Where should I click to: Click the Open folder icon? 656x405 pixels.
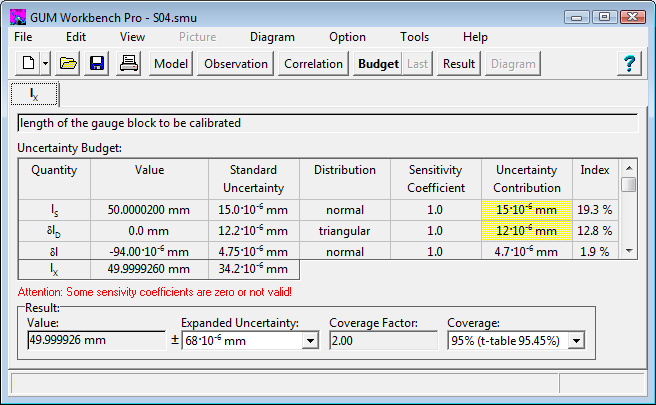click(x=68, y=64)
